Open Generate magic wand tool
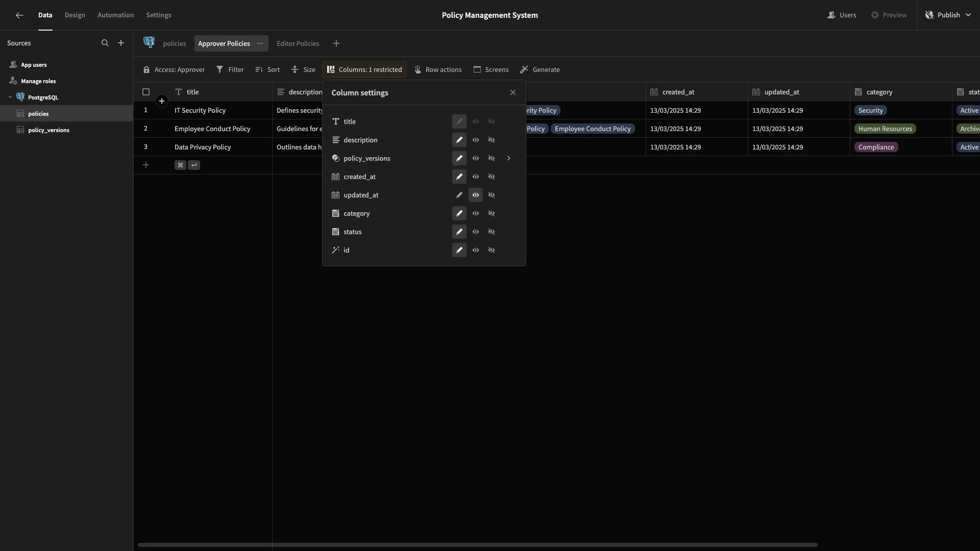980x551 pixels. coord(540,70)
